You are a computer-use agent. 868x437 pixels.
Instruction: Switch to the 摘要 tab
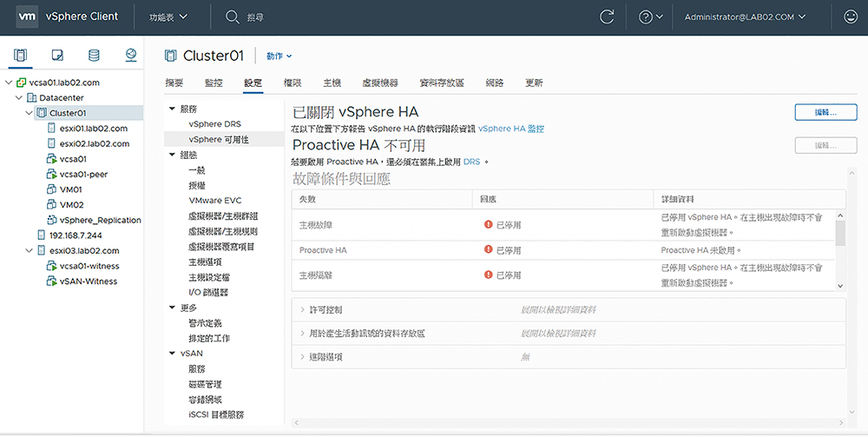tap(174, 83)
